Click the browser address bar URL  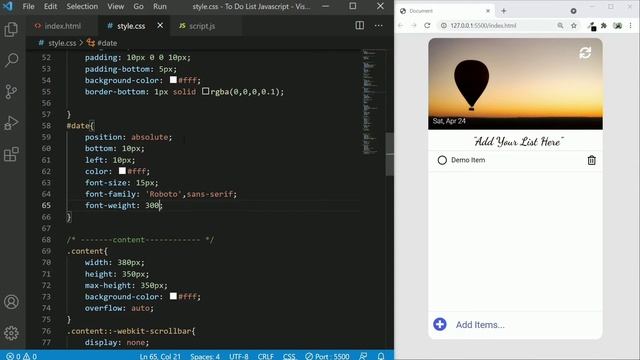[x=483, y=25]
